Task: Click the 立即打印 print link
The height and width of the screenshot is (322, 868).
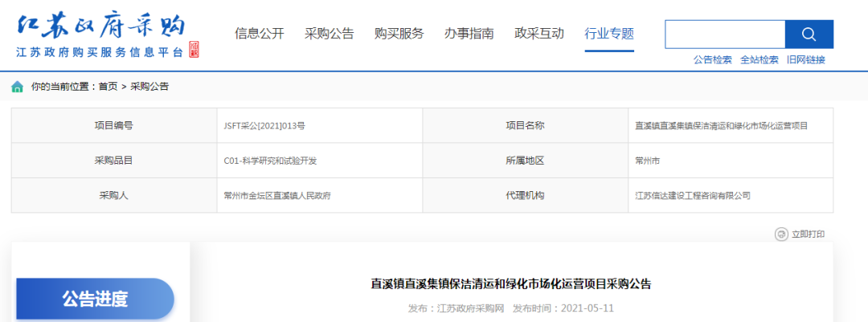Action: pos(809,234)
